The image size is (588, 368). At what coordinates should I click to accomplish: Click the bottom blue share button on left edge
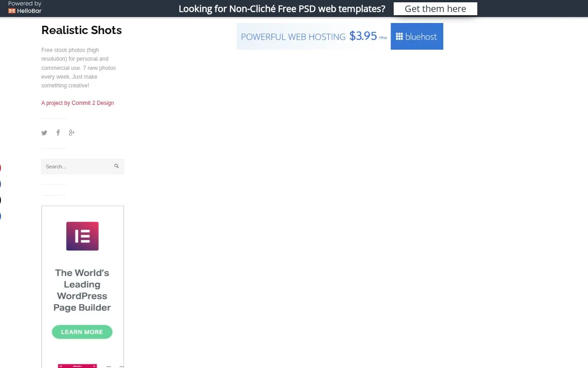pyautogui.click(x=0, y=216)
